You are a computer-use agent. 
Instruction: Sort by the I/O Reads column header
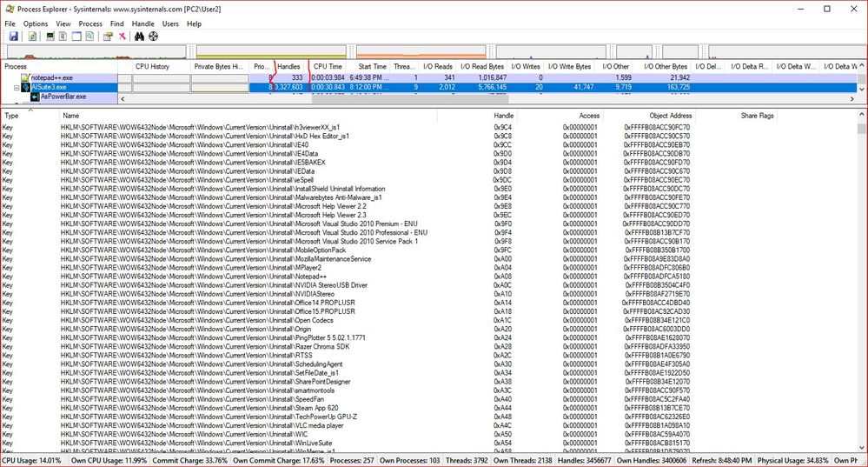click(x=438, y=66)
